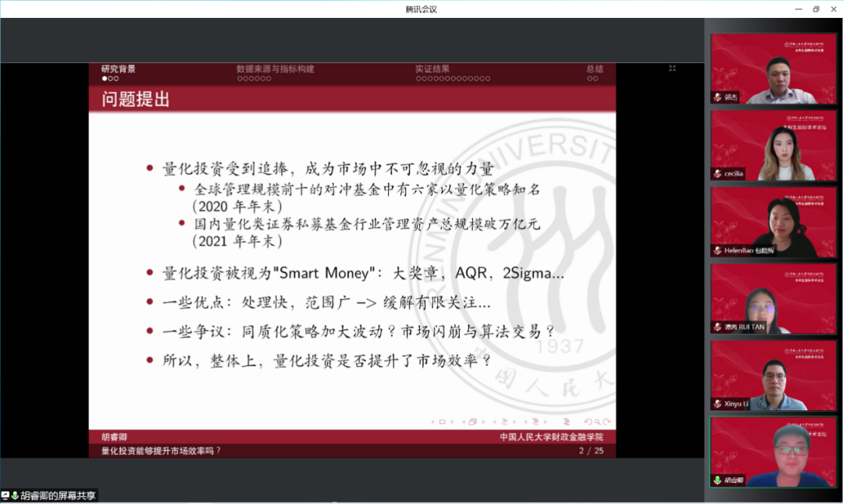Click the mic icon beside HelenRao name
The width and height of the screenshot is (843, 504).
click(717, 250)
